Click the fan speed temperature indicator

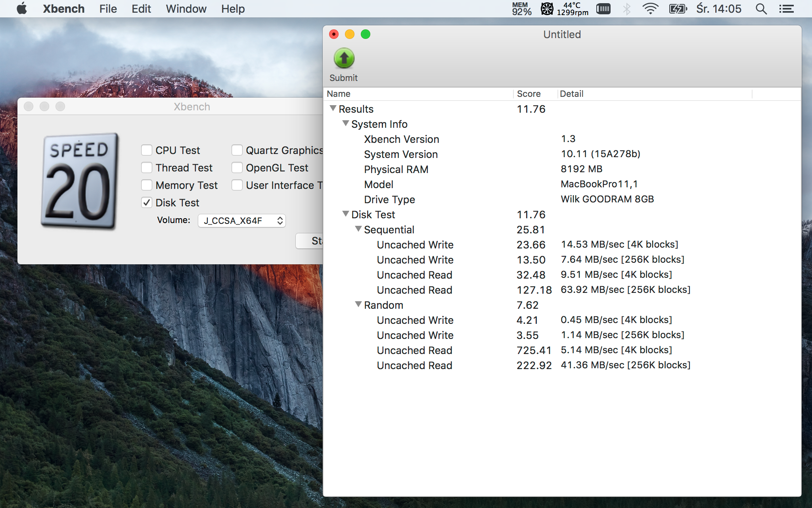(565, 9)
